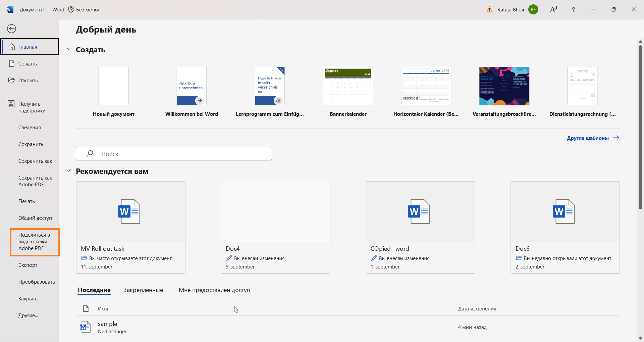Click the folder icon on MV Roll out task card

coord(84,258)
